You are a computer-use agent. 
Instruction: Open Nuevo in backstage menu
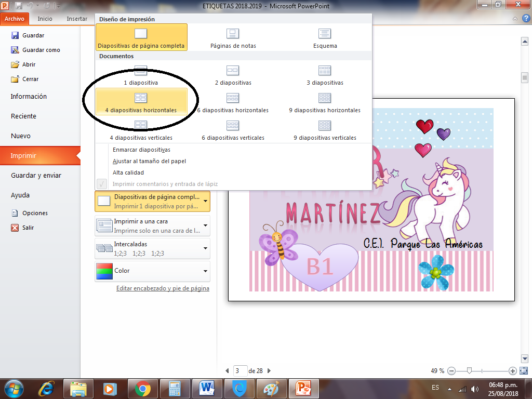click(x=21, y=136)
